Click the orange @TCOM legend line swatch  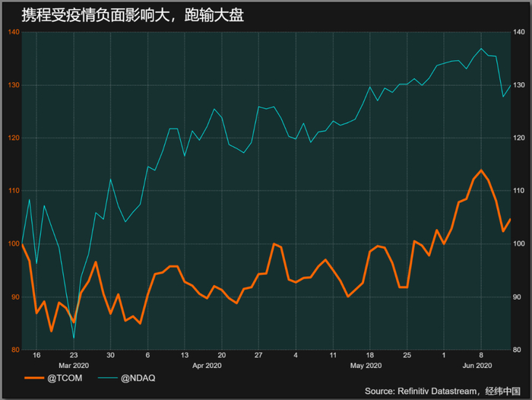click(34, 378)
